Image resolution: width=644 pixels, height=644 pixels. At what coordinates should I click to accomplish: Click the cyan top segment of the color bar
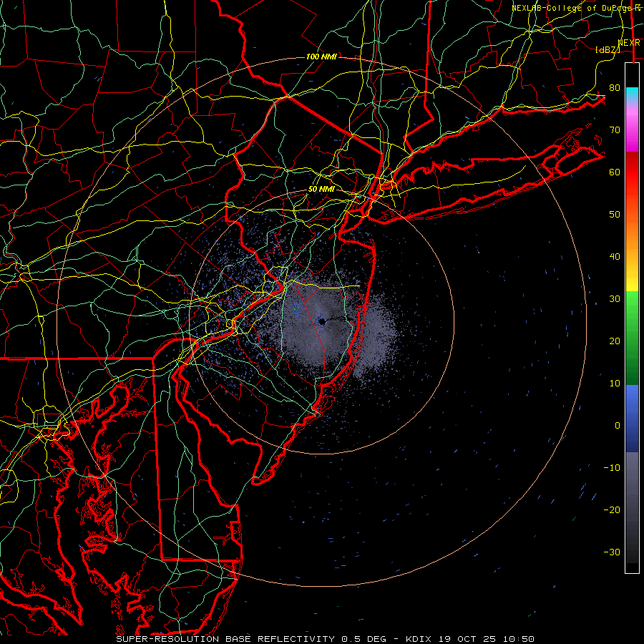[632, 94]
